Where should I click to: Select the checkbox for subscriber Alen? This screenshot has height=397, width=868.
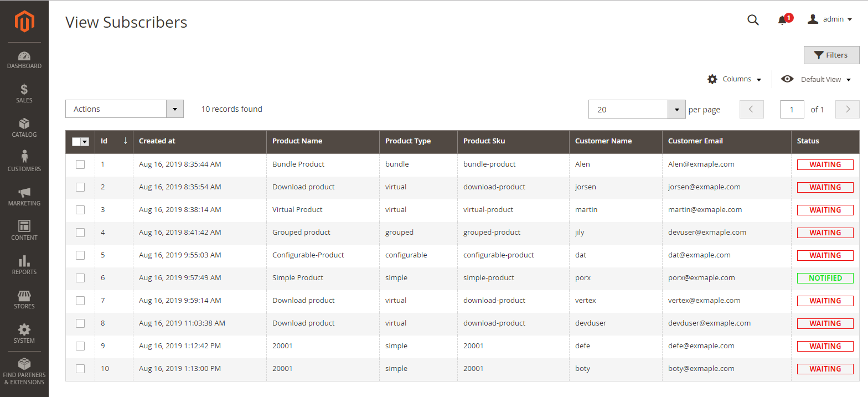pos(80,164)
